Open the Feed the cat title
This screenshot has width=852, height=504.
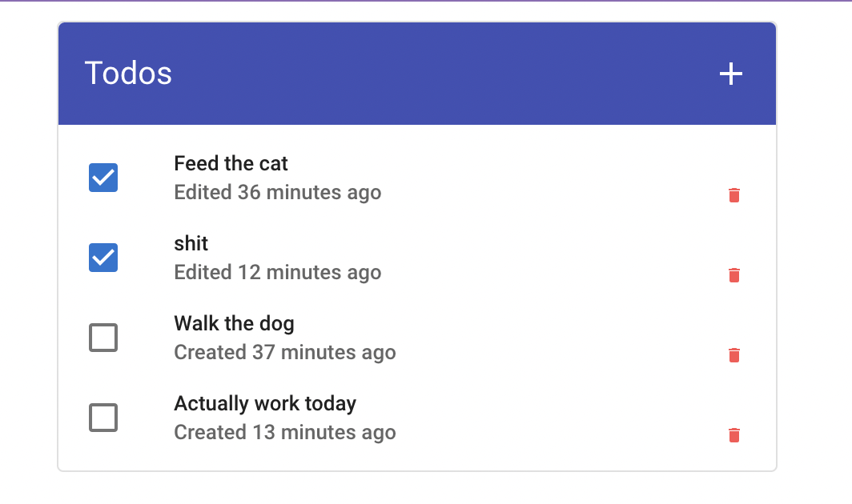tap(231, 163)
